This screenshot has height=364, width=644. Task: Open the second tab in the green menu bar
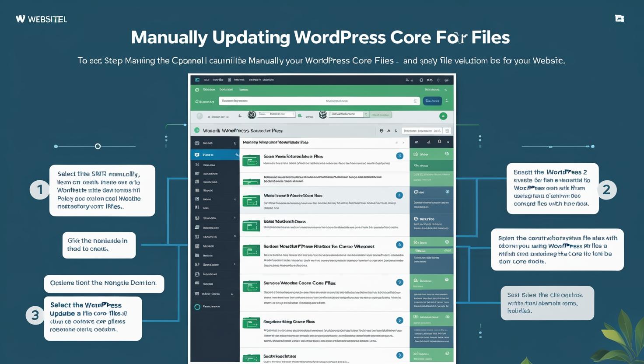tap(226, 90)
